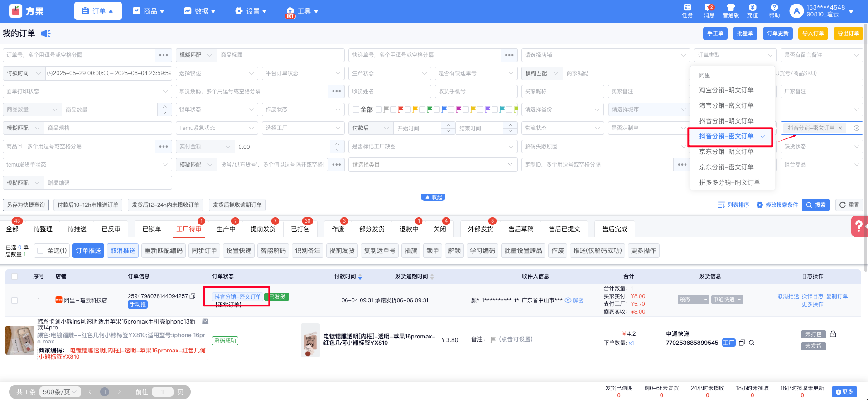Click the 普通版 edition icon
Screen dimensions: 868x400
[x=731, y=7]
